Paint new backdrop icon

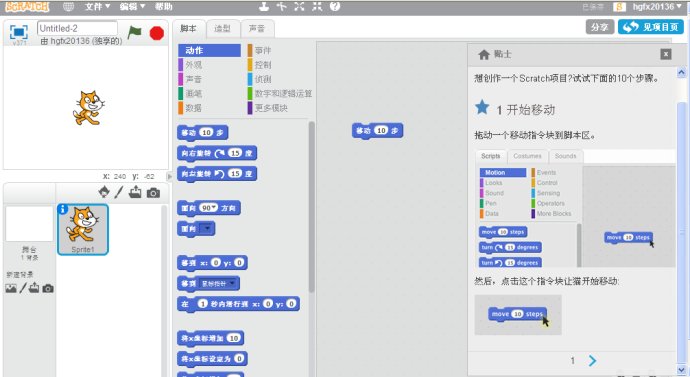click(x=23, y=288)
